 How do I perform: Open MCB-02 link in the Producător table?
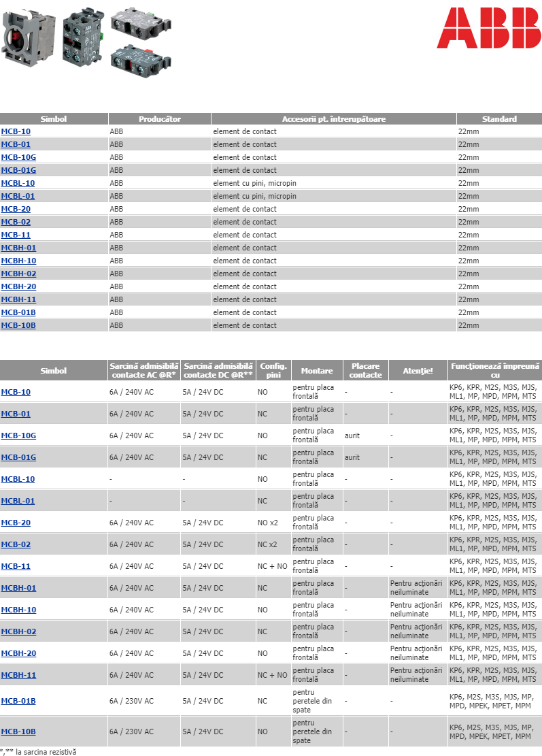(16, 222)
